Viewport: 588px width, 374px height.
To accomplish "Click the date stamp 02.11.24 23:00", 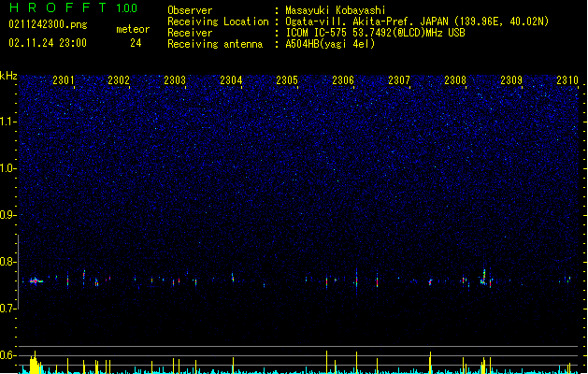I will (x=48, y=43).
